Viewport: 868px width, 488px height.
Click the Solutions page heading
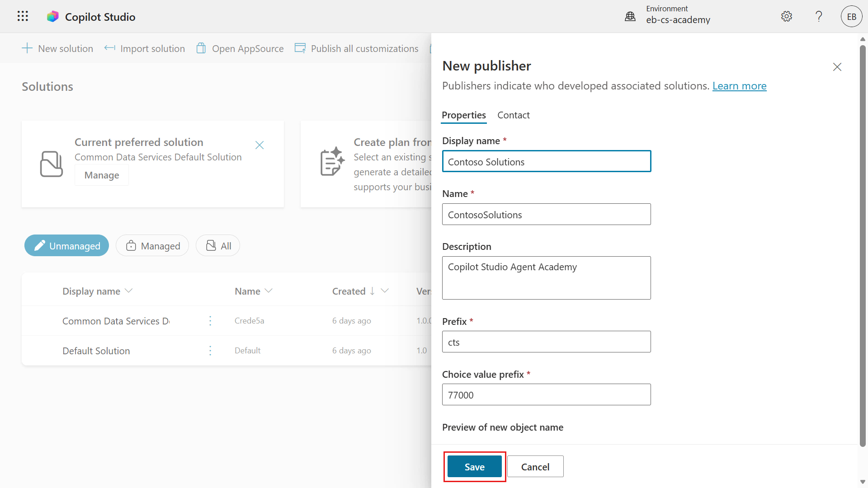coord(47,86)
